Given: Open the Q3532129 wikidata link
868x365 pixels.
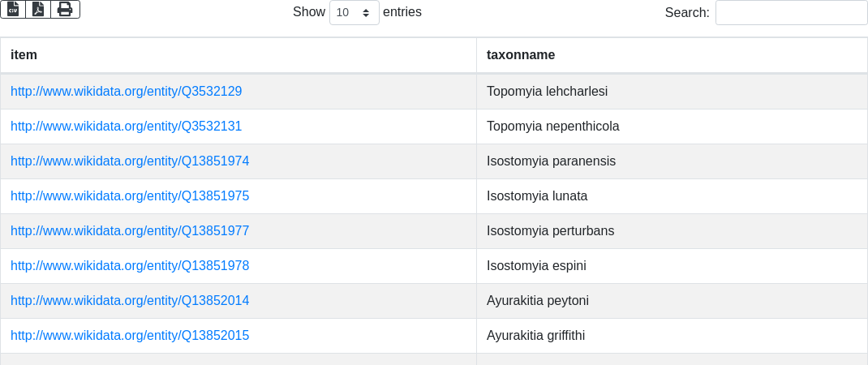Looking at the screenshot, I should click(x=127, y=92).
